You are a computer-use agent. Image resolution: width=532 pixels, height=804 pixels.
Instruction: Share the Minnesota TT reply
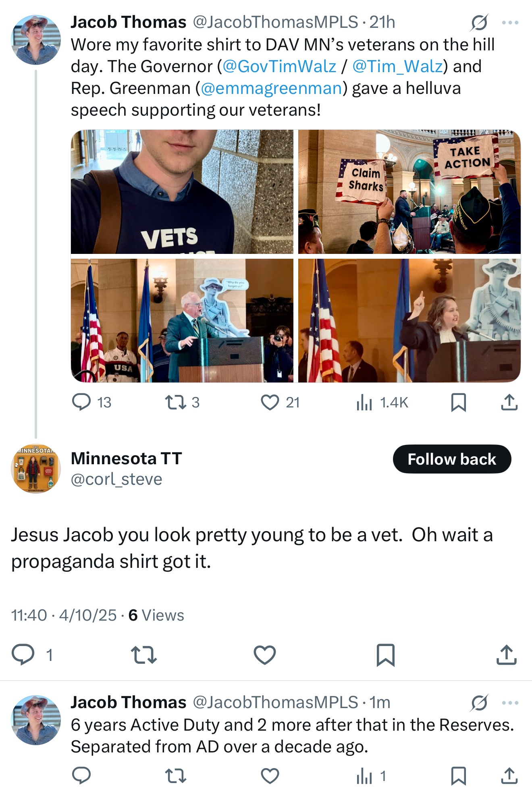(506, 655)
